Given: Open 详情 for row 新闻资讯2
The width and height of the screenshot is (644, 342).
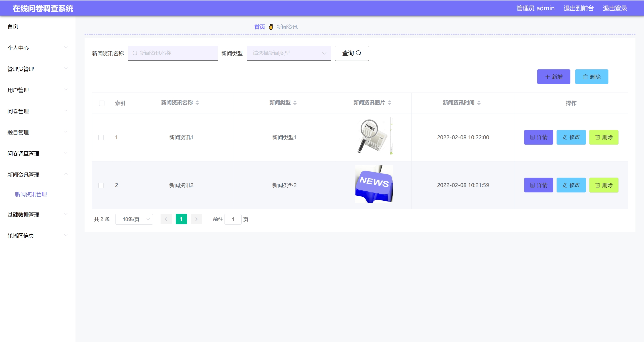Looking at the screenshot, I should pos(539,185).
